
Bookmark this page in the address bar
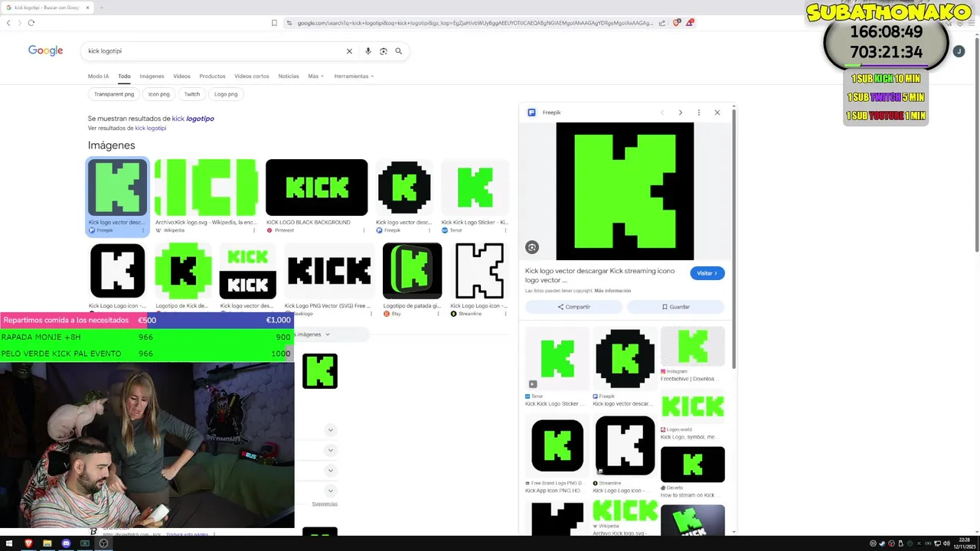point(274,23)
